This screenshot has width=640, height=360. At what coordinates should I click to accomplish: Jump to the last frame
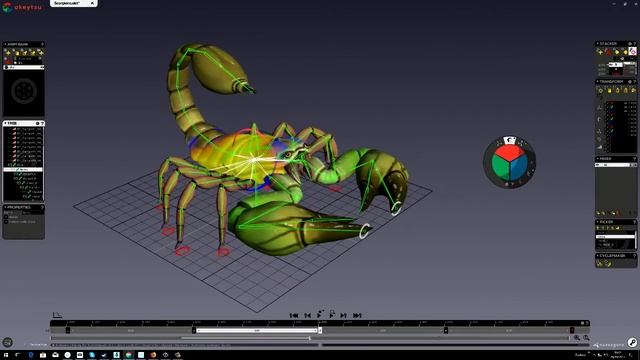(x=357, y=315)
